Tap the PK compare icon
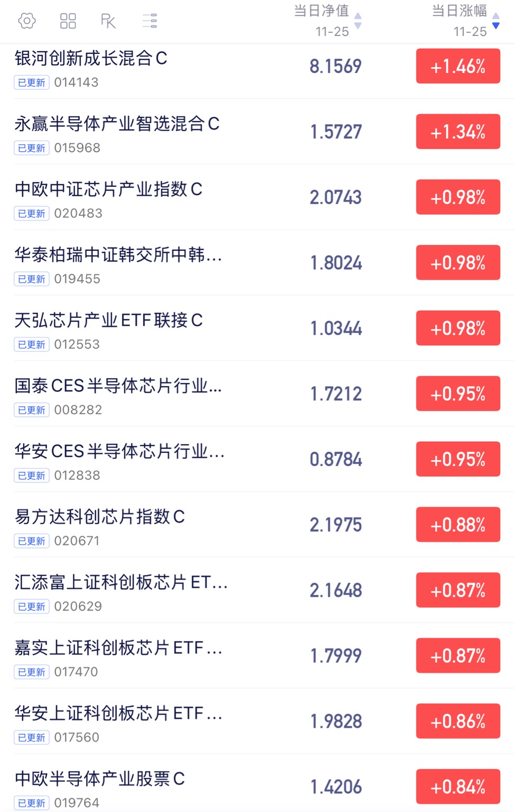 pyautogui.click(x=108, y=21)
